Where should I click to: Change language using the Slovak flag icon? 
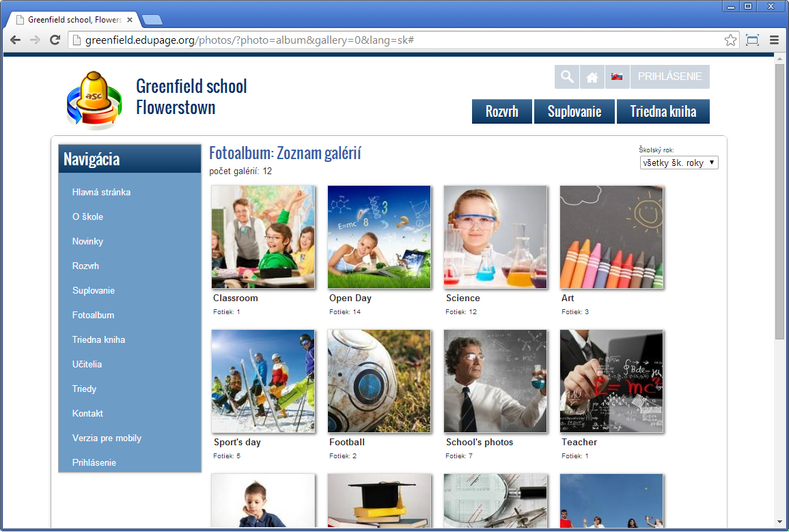(617, 76)
